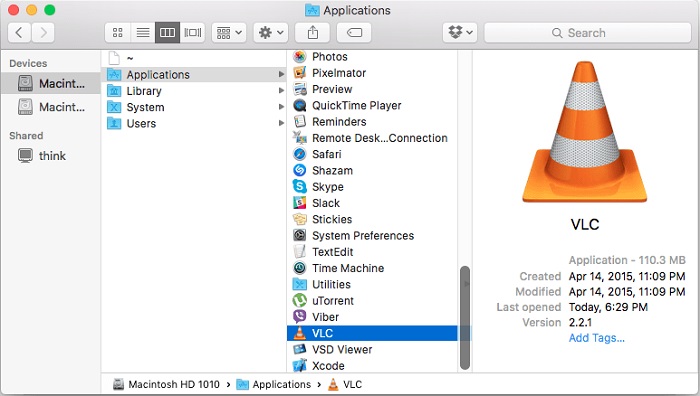The width and height of the screenshot is (700, 396).
Task: Go back with the left chevron button
Action: coord(20,33)
